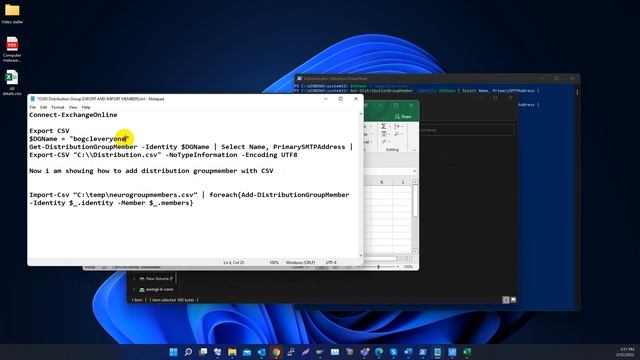Switch to Notepad via taskbar icon

(437, 352)
